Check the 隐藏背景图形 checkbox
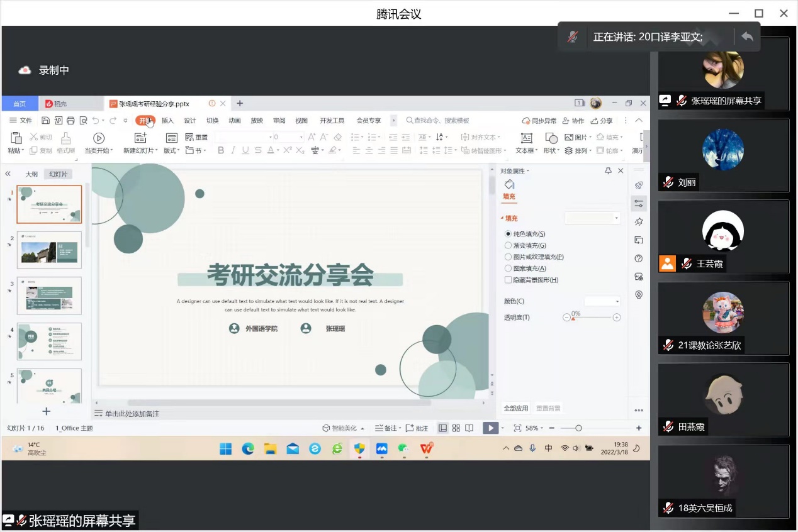Image resolution: width=798 pixels, height=532 pixels. pos(509,280)
